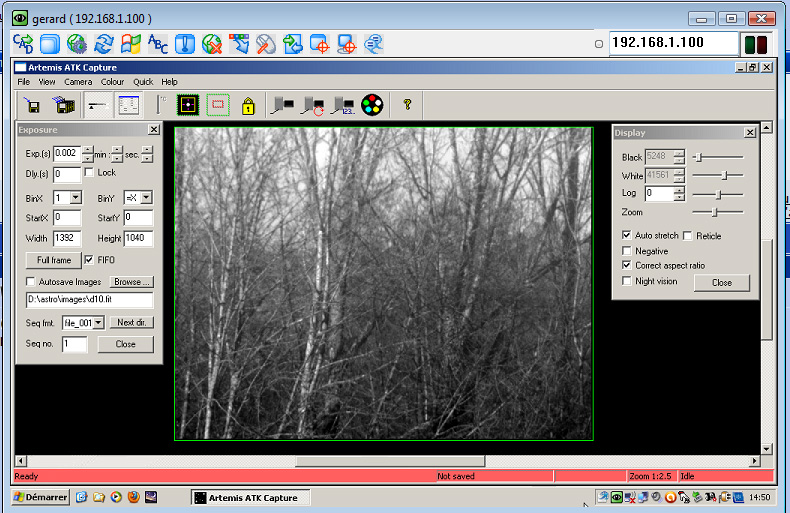Viewport: 790px width, 513px height.
Task: Enable the Reticle checkbox
Action: click(688, 235)
